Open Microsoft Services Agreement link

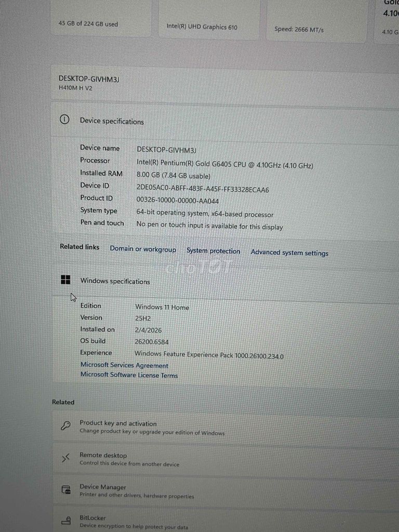(124, 365)
